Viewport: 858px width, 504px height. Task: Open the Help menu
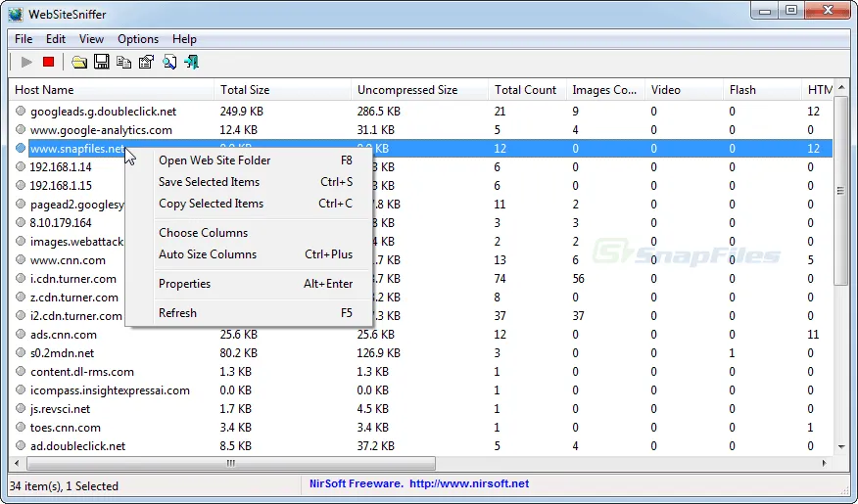click(184, 39)
